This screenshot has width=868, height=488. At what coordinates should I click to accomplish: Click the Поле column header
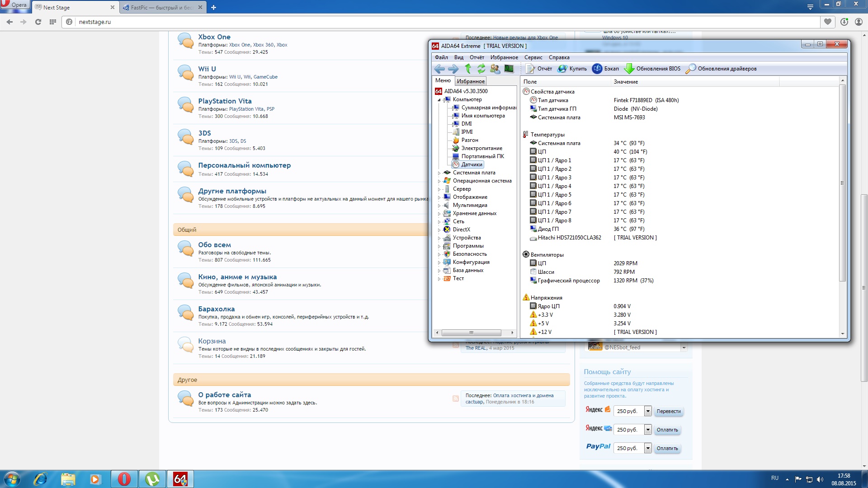pyautogui.click(x=566, y=82)
